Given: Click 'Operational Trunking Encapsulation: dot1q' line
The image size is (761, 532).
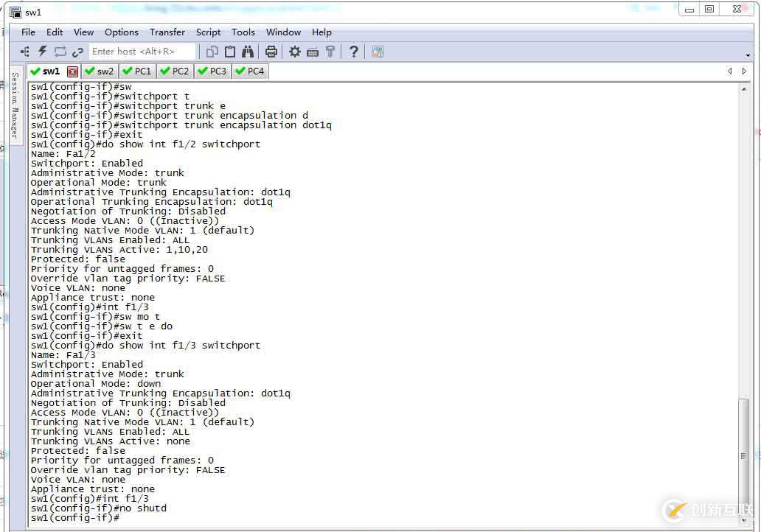Looking at the screenshot, I should [x=152, y=202].
